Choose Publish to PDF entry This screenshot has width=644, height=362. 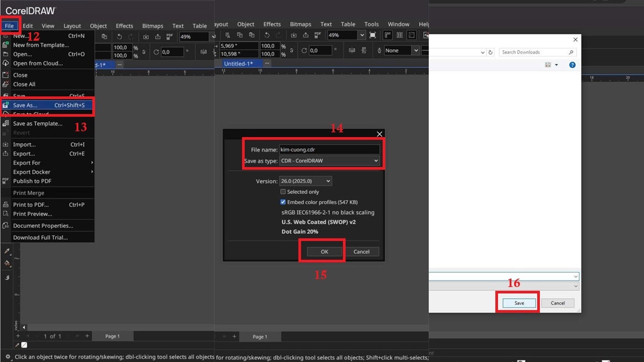click(48, 181)
